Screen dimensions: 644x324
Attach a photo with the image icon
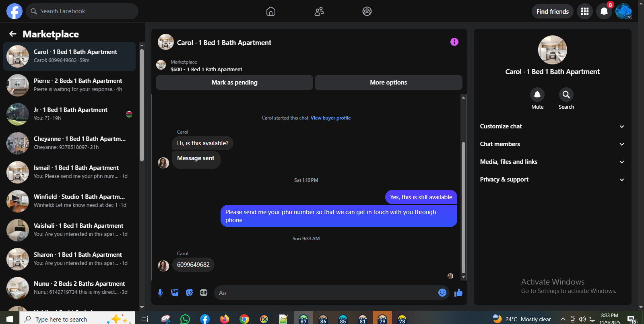[175, 293]
